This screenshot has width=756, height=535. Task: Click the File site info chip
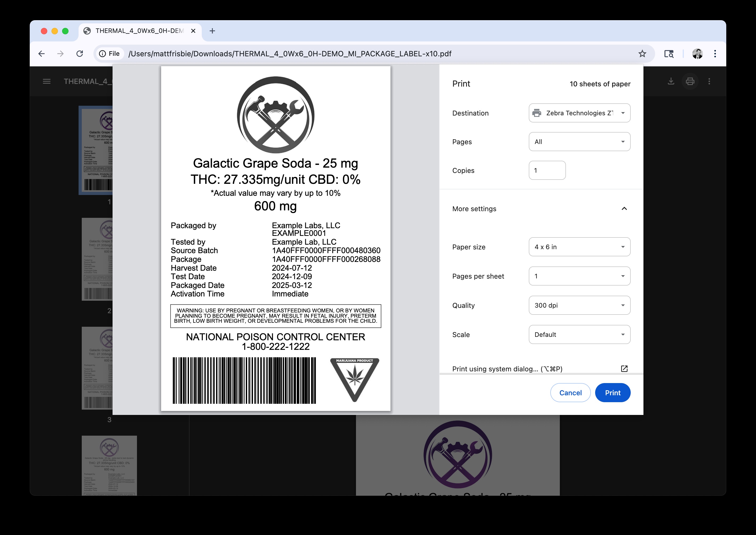tap(110, 54)
